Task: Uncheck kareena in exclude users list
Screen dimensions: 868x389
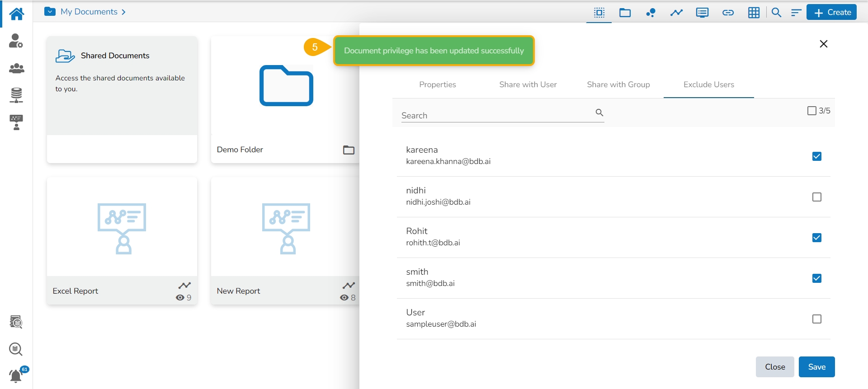Action: [x=816, y=156]
